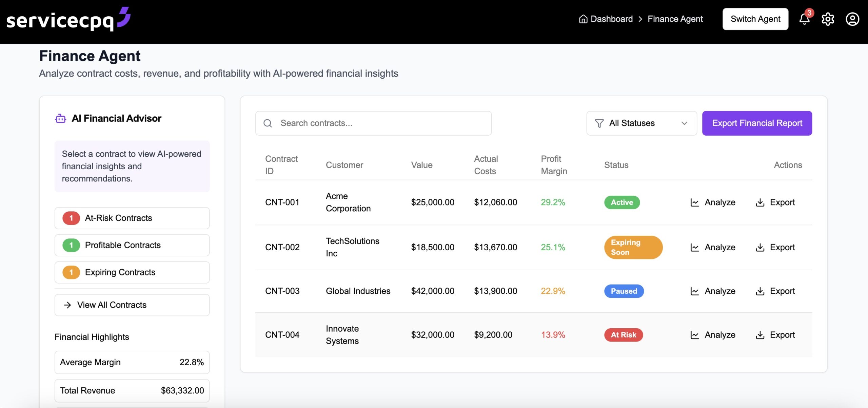Click the green Profitable count badge

pos(71,245)
